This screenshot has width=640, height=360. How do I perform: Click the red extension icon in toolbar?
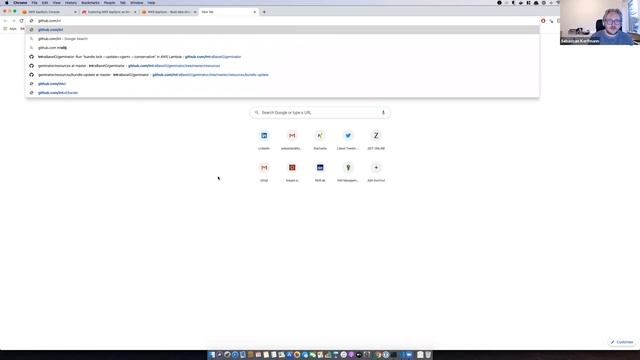[x=543, y=21]
